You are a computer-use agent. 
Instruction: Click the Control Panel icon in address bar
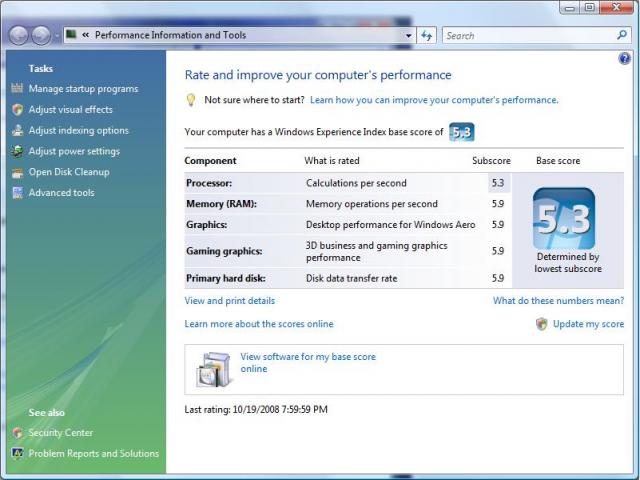[71, 34]
